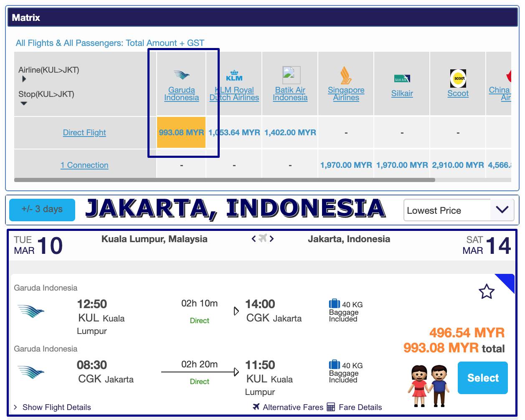This screenshot has width=525, height=420.
Task: Open the Garuda Indonesia airline link
Action: point(182,94)
